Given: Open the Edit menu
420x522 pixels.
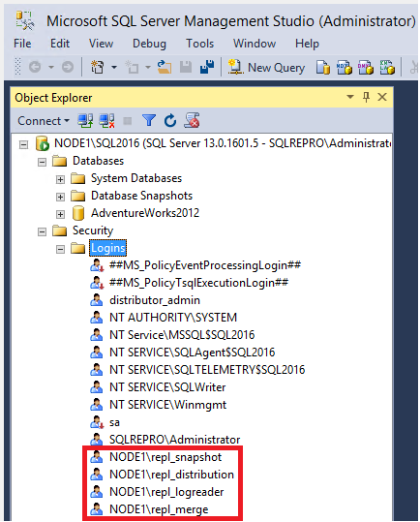Looking at the screenshot, I should point(60,44).
